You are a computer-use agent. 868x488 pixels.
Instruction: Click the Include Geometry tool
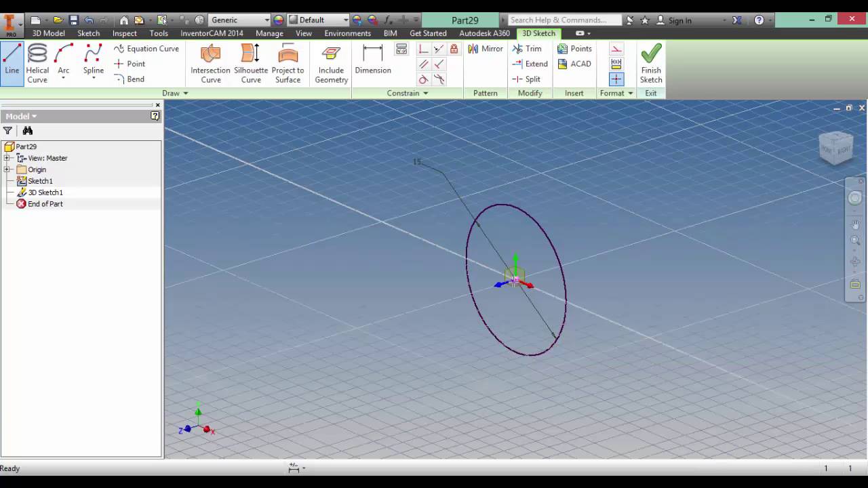pyautogui.click(x=331, y=64)
